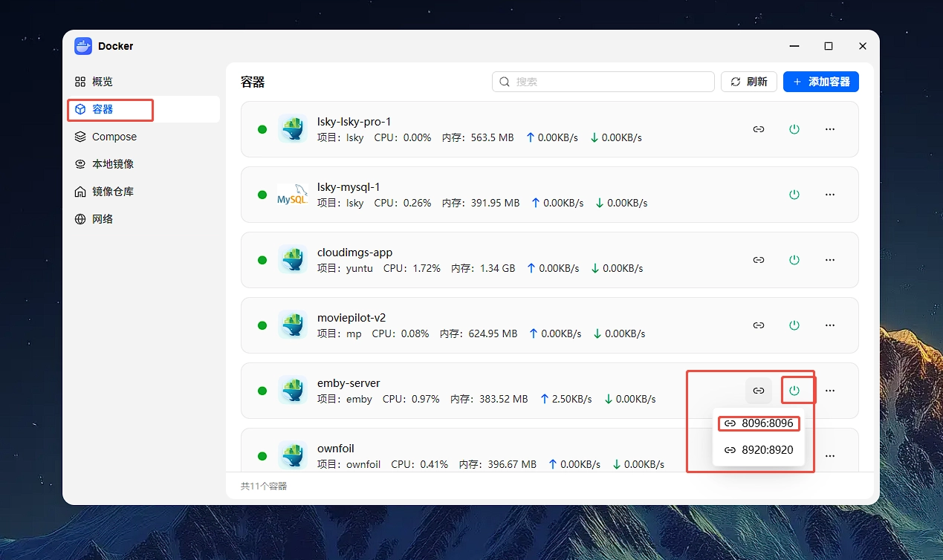Click the MySQL icon of lsky-mysql-1
The height and width of the screenshot is (560, 943).
292,195
